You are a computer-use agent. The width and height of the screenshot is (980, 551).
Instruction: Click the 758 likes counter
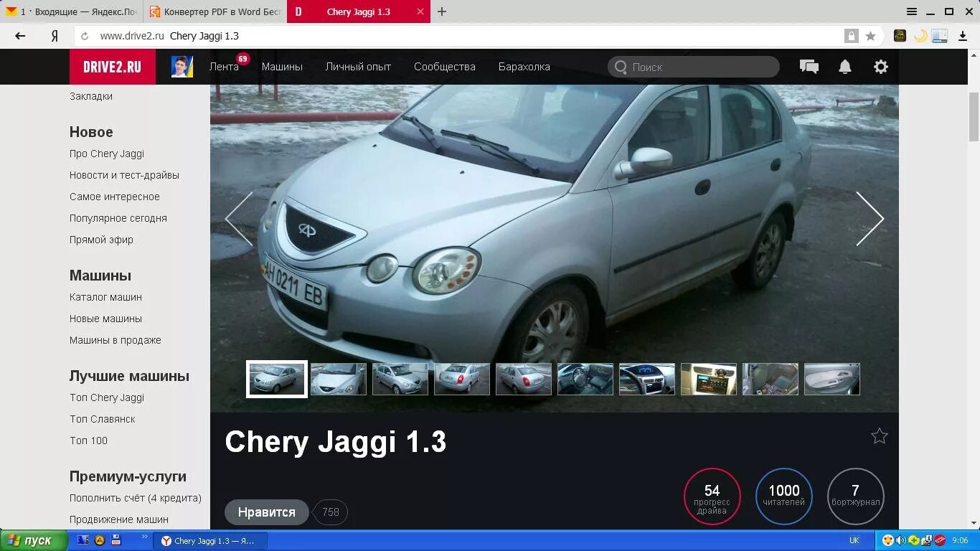[x=331, y=512]
